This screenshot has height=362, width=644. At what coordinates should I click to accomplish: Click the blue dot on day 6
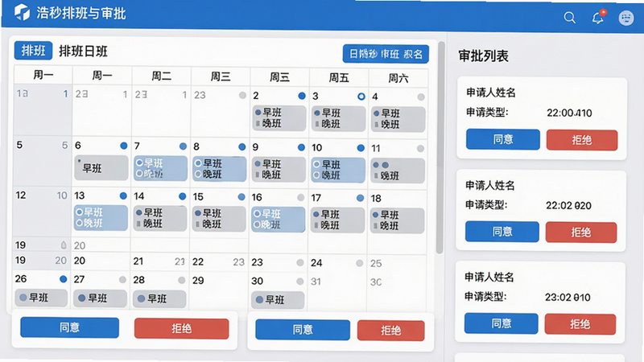pos(124,146)
